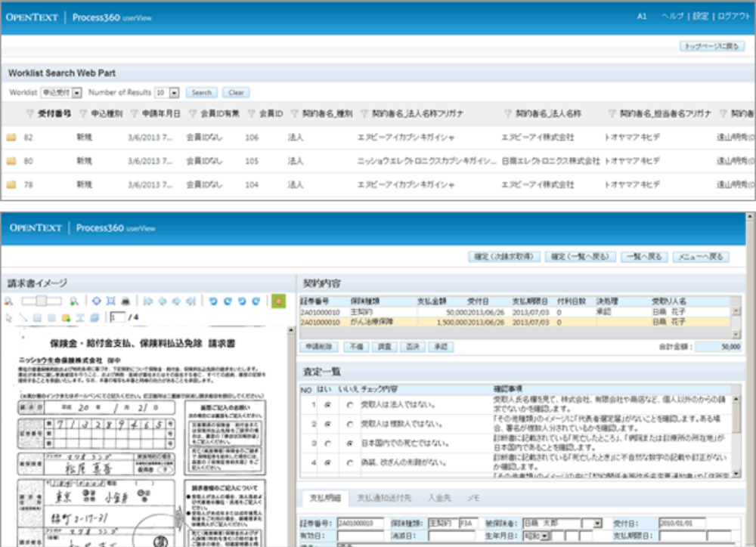The image size is (756, 547).
Task: Select いいえ radio for check item 1
Action: tap(350, 405)
